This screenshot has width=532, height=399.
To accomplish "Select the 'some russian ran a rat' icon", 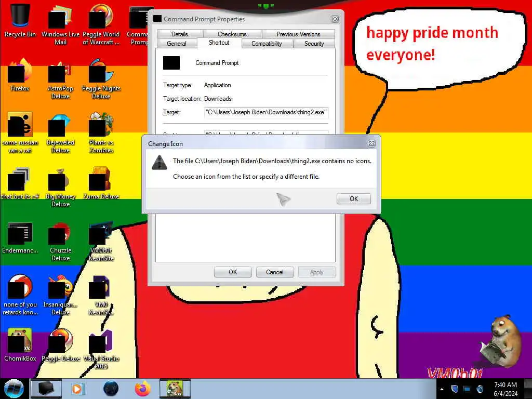I will pos(20,132).
